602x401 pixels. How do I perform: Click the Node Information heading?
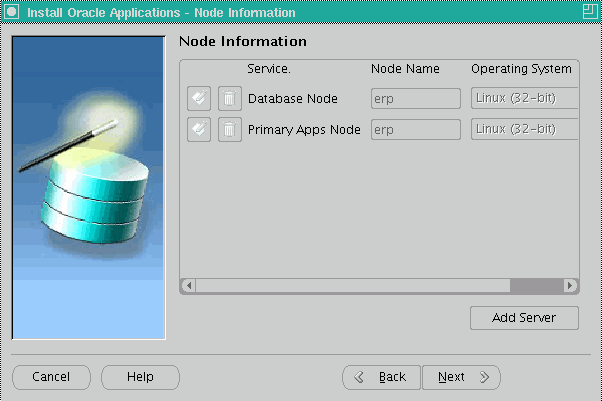point(243,41)
